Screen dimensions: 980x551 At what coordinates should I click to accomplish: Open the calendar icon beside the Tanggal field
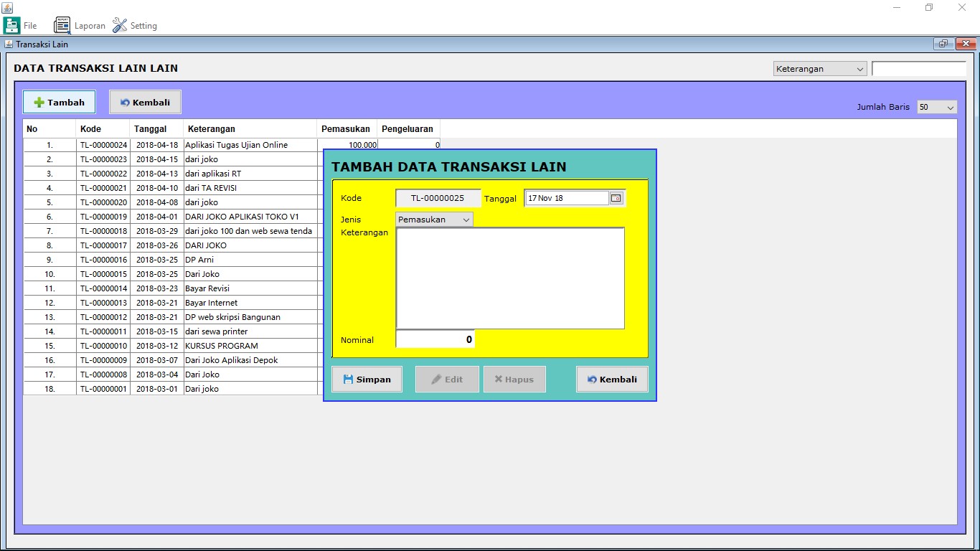(616, 197)
